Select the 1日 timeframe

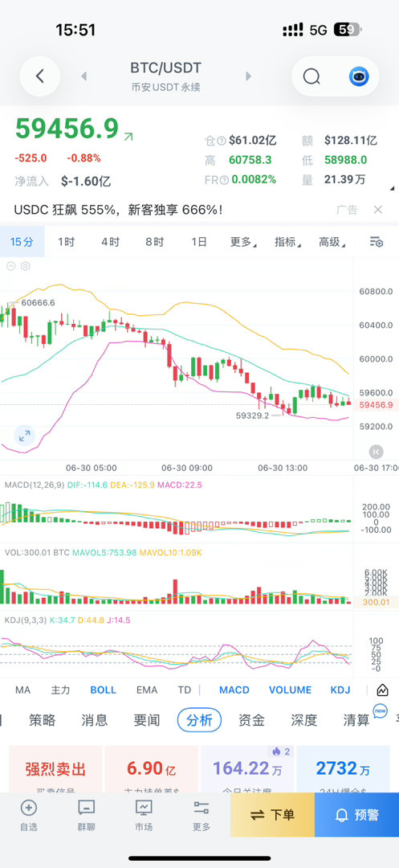tap(199, 242)
